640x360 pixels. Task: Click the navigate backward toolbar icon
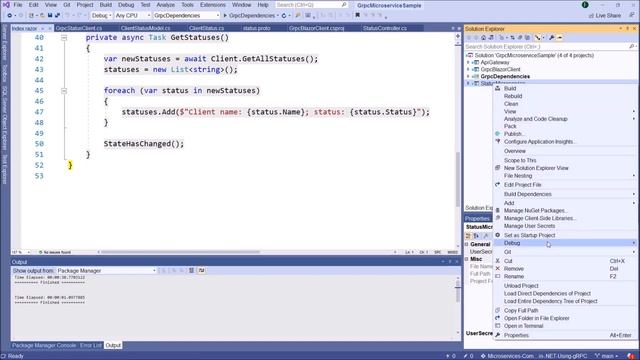point(9,16)
